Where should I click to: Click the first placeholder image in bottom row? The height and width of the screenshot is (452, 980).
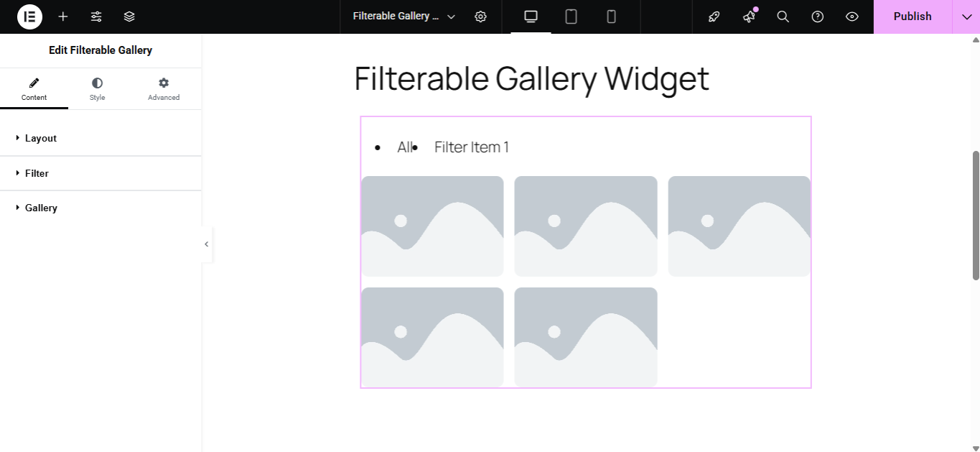click(432, 337)
